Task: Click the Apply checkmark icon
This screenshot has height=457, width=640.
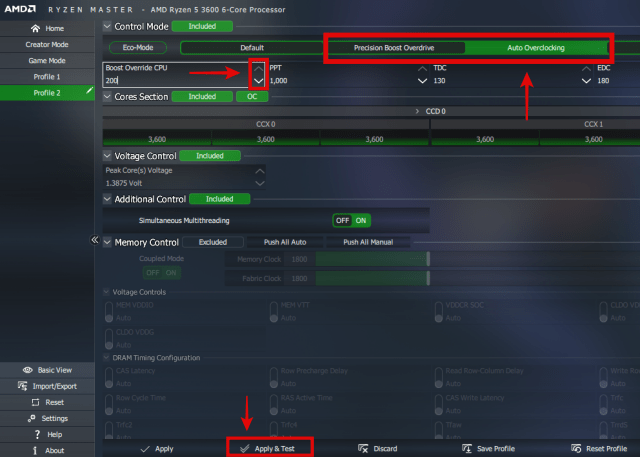Action: 145,449
